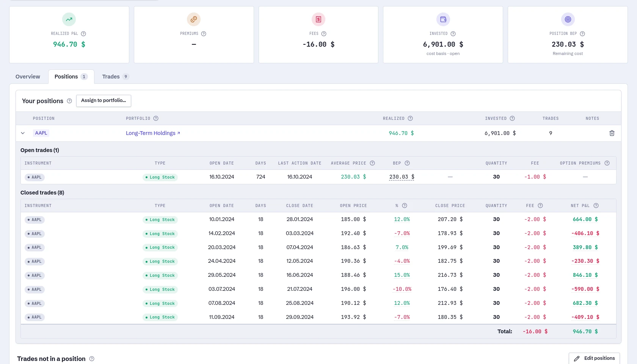This screenshot has height=364, width=637.
Task: Click open date 11.09.2024 cell
Action: click(222, 317)
